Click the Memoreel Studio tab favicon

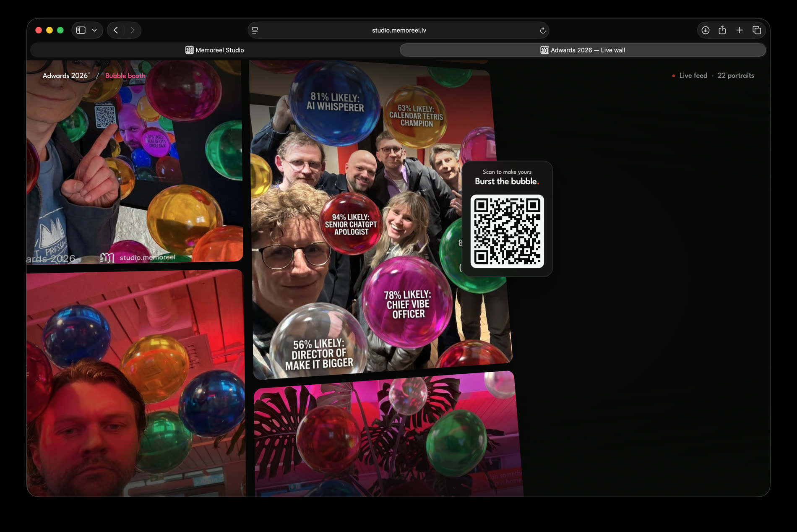click(189, 50)
